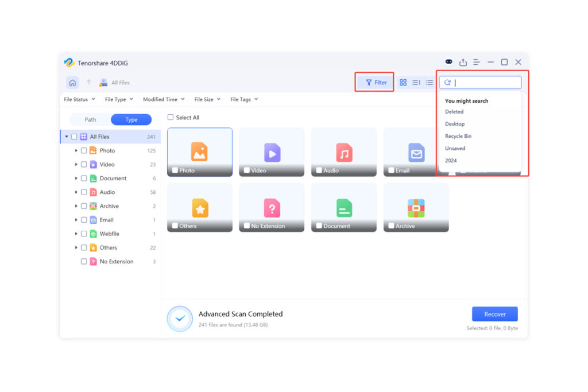This screenshot has width=588, height=392.
Task: Open the Modified Time dropdown
Action: point(163,99)
